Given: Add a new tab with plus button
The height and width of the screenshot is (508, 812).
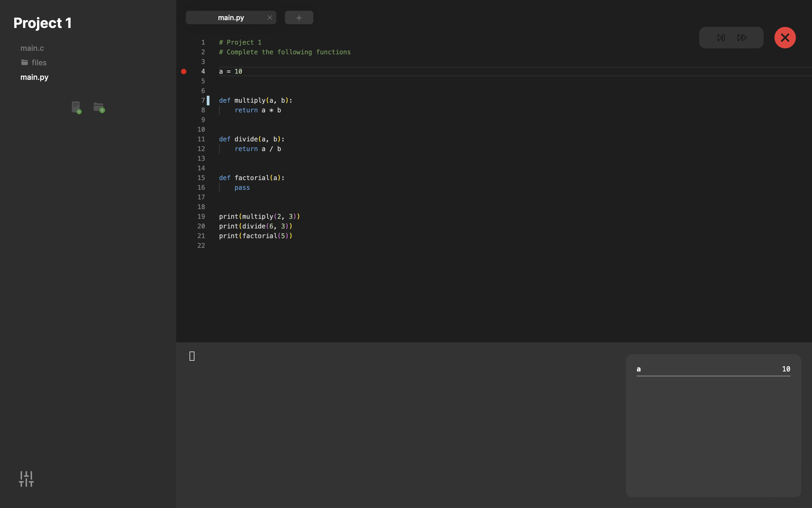Looking at the screenshot, I should (x=299, y=17).
